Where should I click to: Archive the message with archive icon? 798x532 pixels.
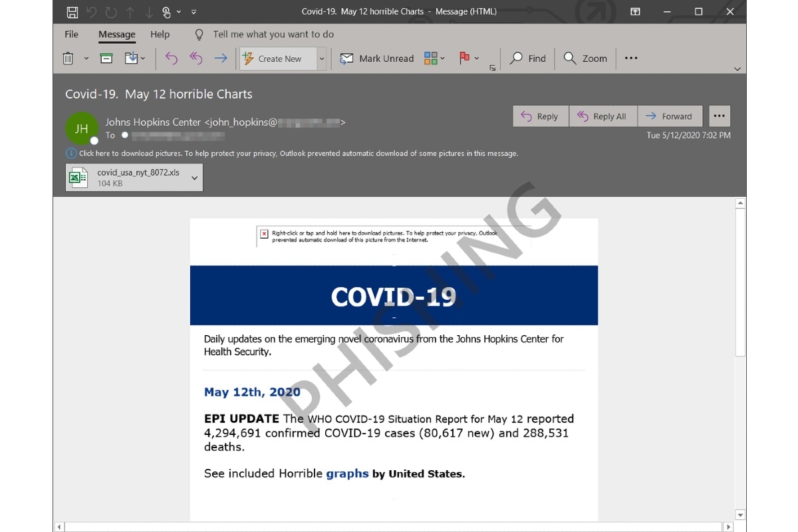pyautogui.click(x=106, y=59)
